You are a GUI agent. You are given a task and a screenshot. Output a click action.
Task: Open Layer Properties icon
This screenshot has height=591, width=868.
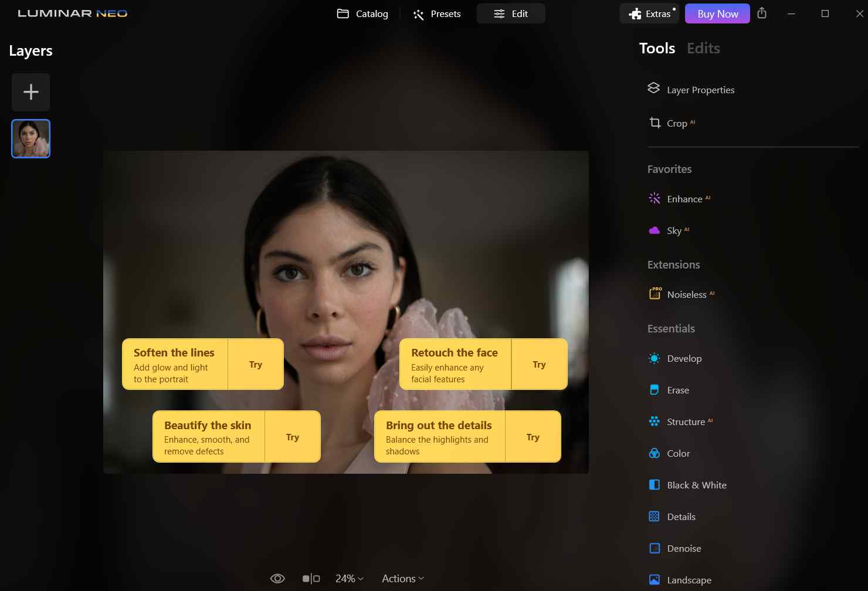[653, 89]
